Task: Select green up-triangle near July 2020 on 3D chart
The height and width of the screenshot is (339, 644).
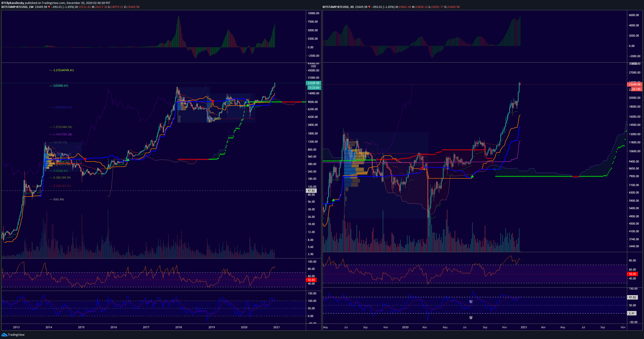Action: (x=472, y=176)
